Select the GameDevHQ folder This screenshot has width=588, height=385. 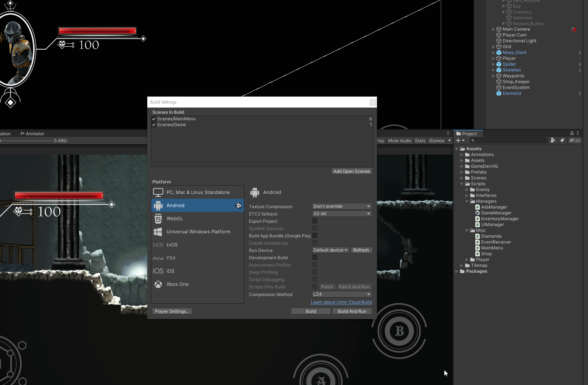click(x=481, y=166)
